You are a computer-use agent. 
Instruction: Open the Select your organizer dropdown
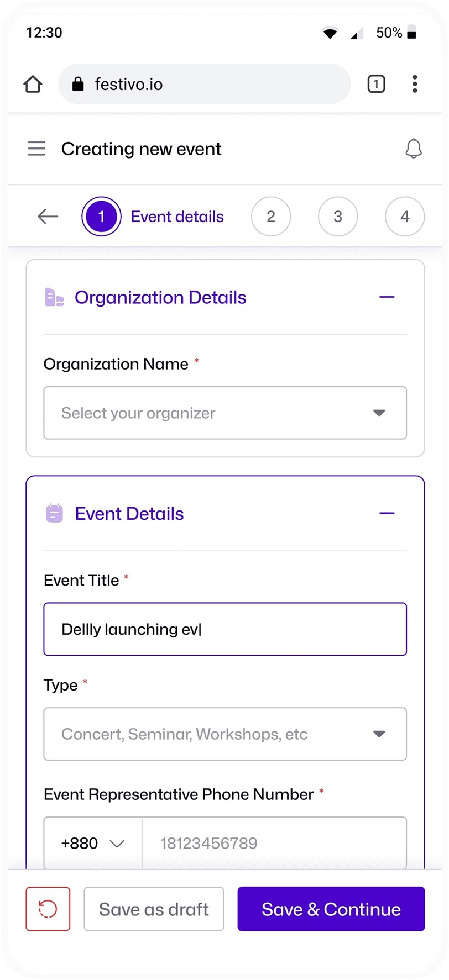point(225,413)
